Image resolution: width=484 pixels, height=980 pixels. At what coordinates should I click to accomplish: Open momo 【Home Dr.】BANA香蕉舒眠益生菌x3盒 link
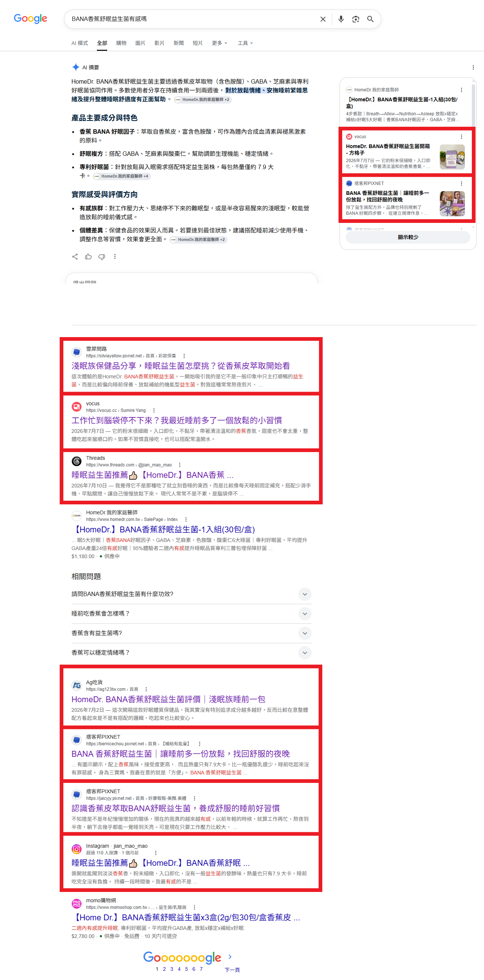tap(186, 918)
